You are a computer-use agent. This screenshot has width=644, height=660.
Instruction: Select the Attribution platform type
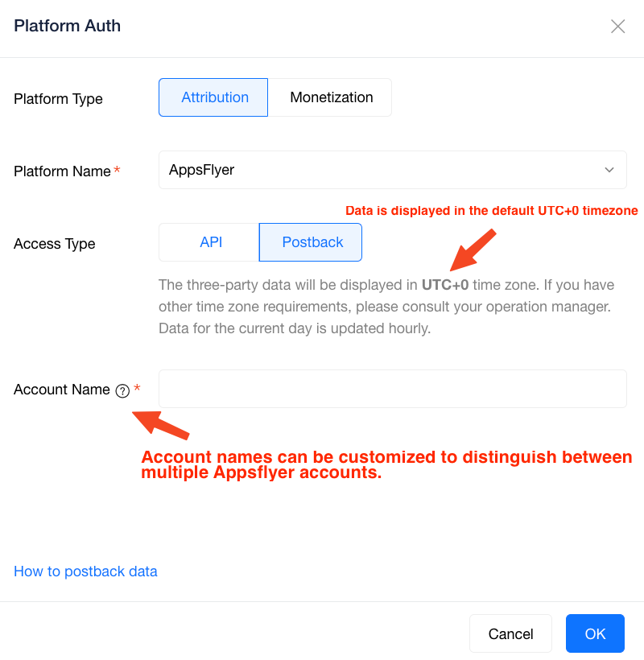tap(213, 97)
